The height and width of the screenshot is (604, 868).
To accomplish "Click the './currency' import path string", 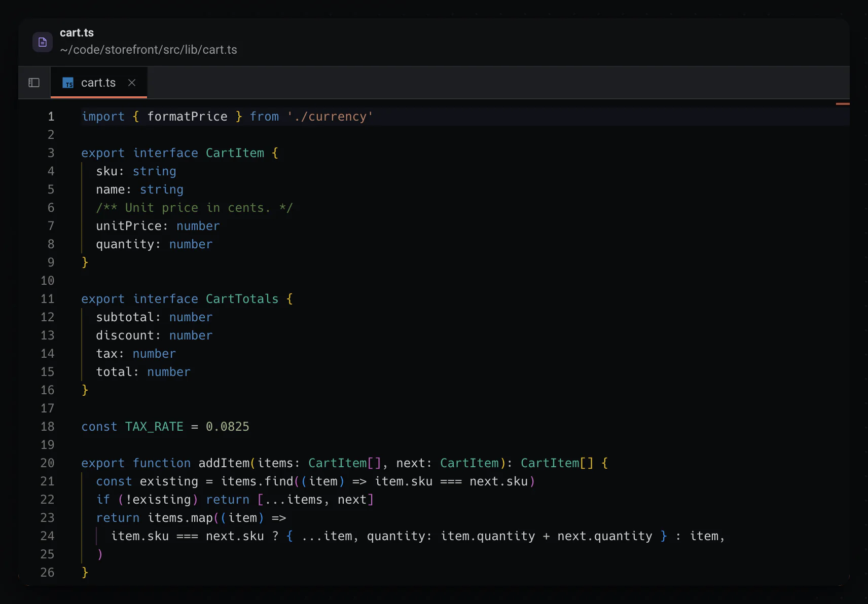I will [330, 117].
